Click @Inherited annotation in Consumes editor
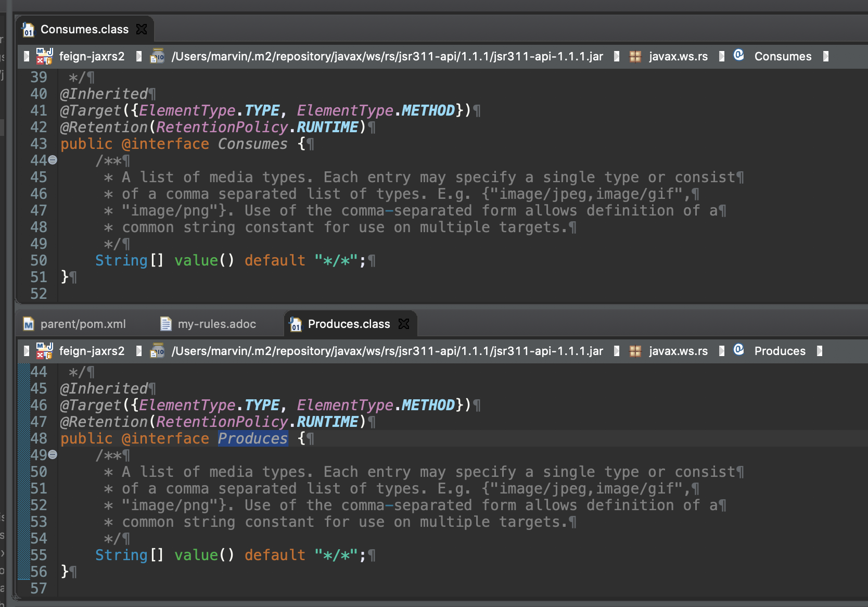 click(x=104, y=94)
